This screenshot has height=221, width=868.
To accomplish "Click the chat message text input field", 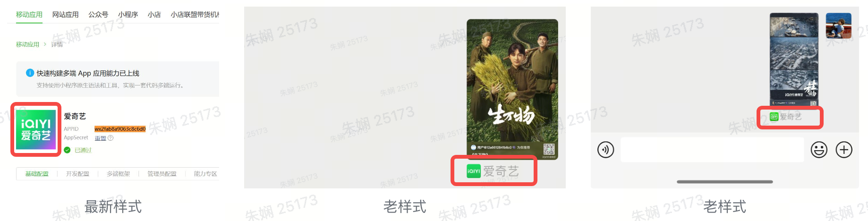I will [712, 150].
